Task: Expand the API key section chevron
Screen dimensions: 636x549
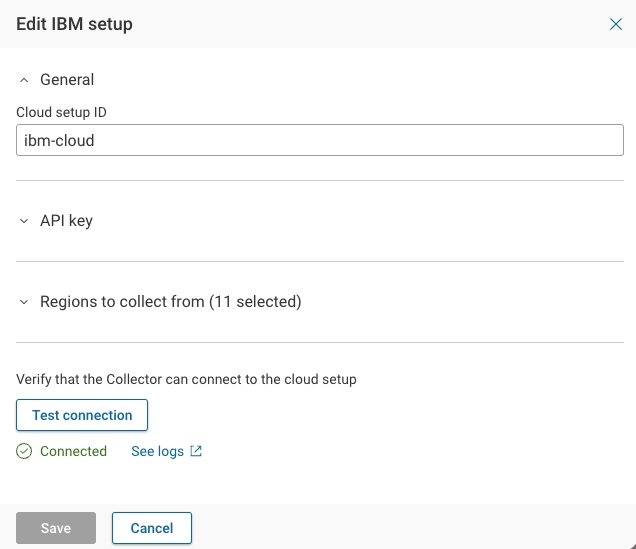Action: (24, 221)
